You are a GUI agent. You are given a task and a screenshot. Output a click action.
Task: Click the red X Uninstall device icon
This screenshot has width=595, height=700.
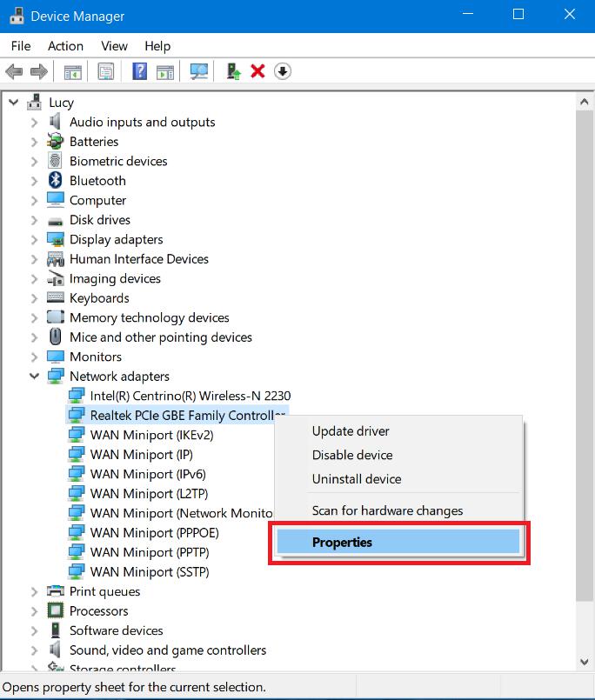257,71
